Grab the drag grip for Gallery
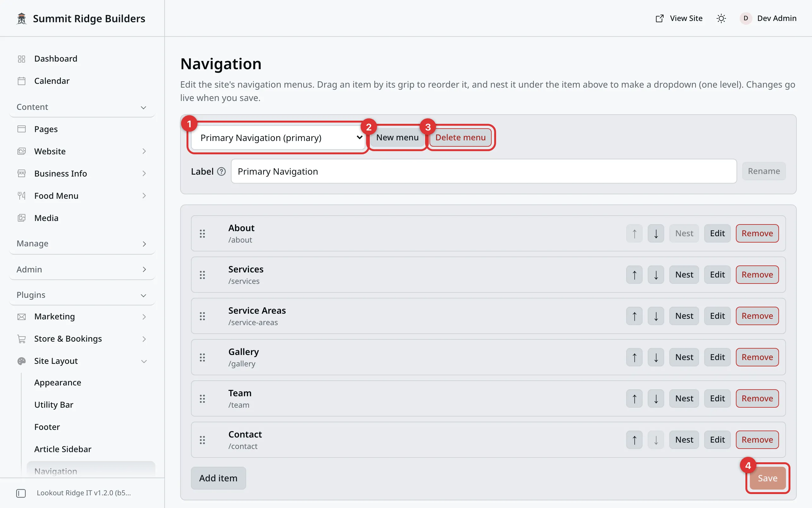Screen dimensions: 812x508 tap(202, 358)
